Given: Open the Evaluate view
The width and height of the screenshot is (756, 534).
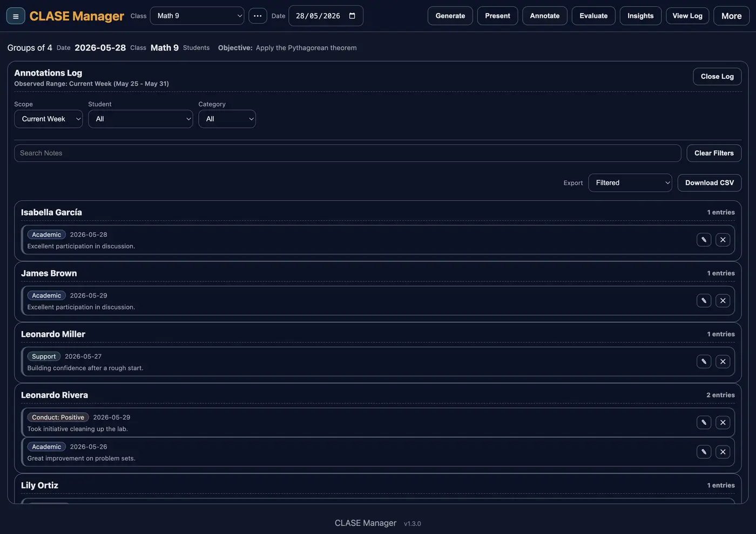Looking at the screenshot, I should tap(593, 16).
